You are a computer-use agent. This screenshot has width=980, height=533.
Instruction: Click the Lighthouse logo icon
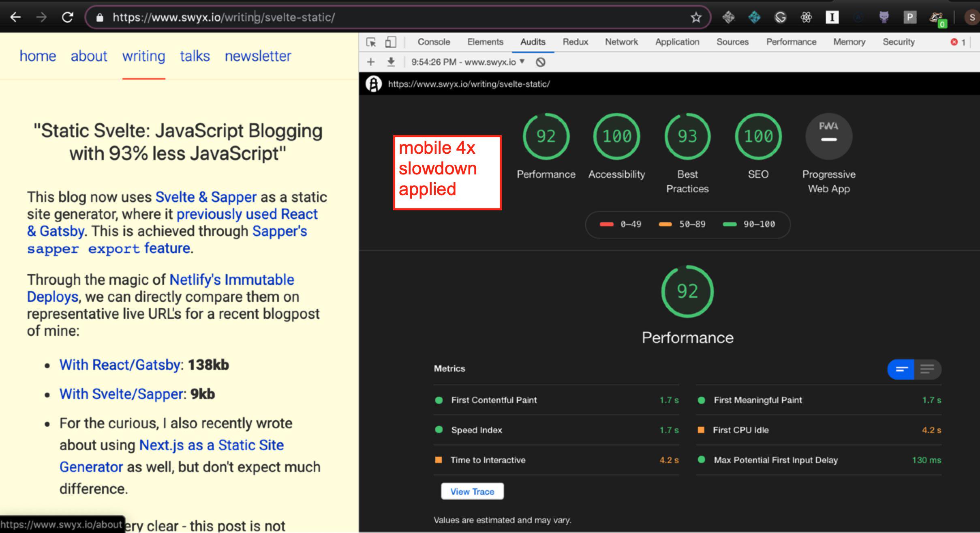point(373,84)
